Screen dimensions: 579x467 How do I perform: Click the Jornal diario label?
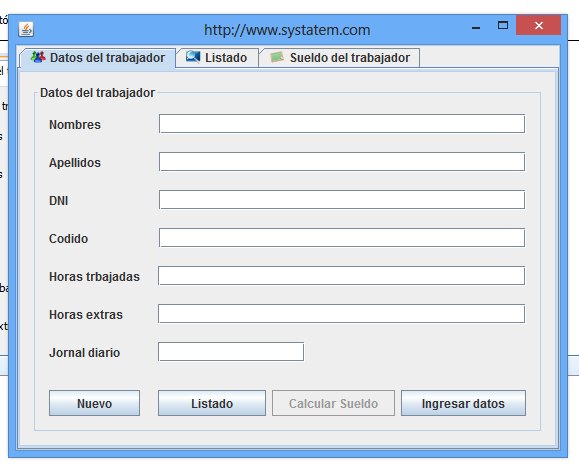pos(85,353)
